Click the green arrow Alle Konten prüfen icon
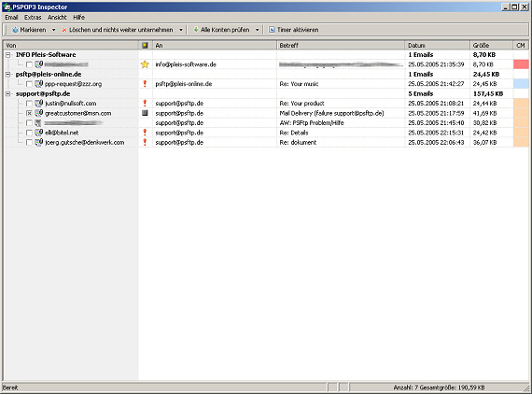The image size is (532, 394). (196, 30)
